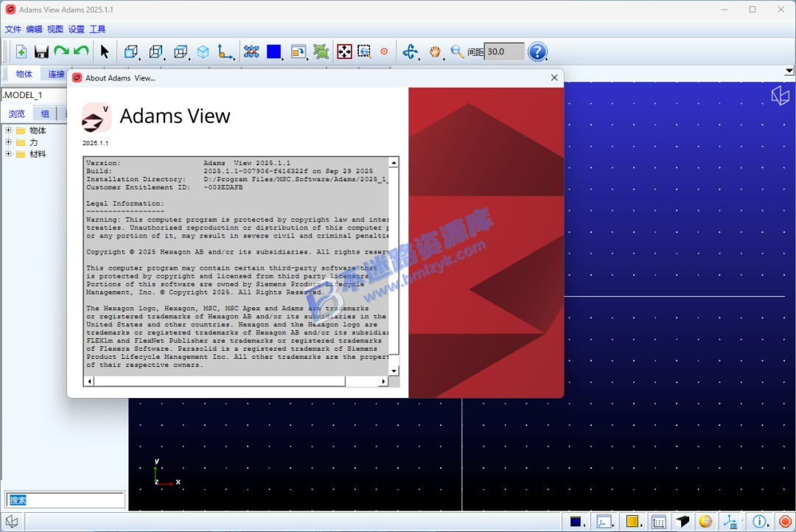Click the coordinate triad orientation icon
This screenshot has height=532, width=796.
(225, 52)
